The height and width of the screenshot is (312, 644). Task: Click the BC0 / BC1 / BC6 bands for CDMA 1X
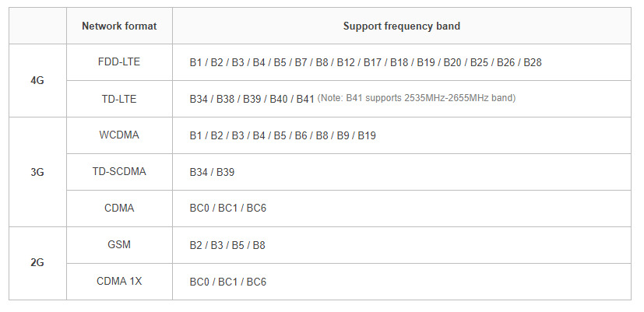[228, 282]
